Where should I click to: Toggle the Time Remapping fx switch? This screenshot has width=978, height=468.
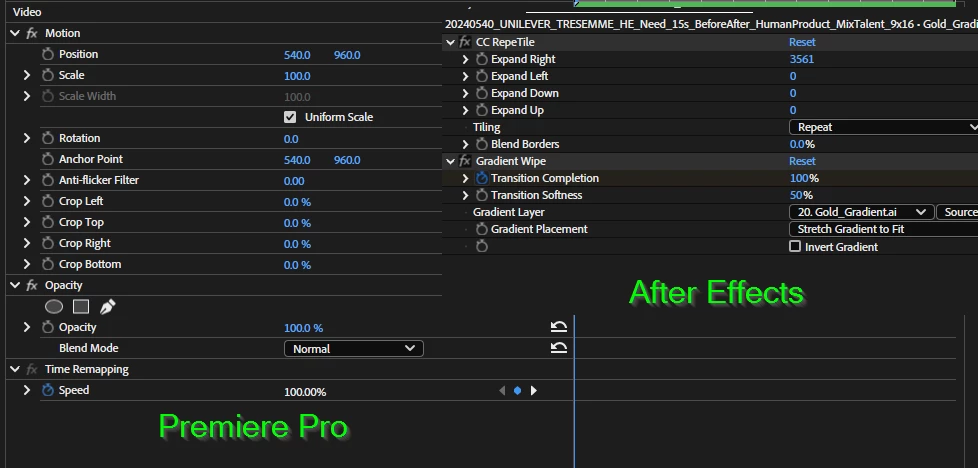click(32, 369)
